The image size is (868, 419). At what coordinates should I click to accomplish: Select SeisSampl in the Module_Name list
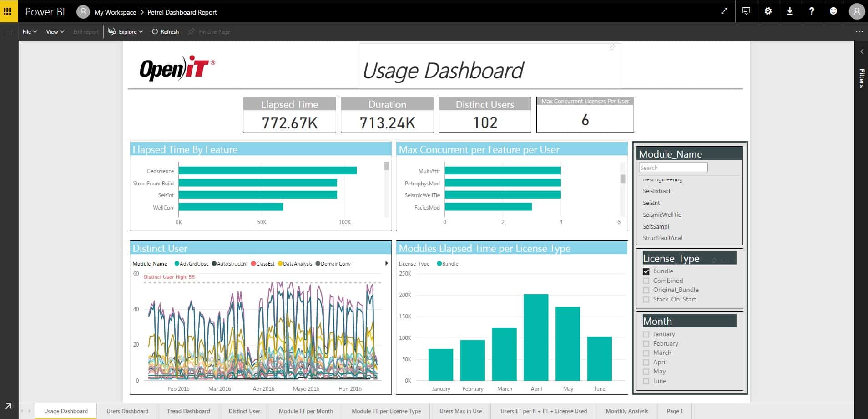[x=656, y=227]
